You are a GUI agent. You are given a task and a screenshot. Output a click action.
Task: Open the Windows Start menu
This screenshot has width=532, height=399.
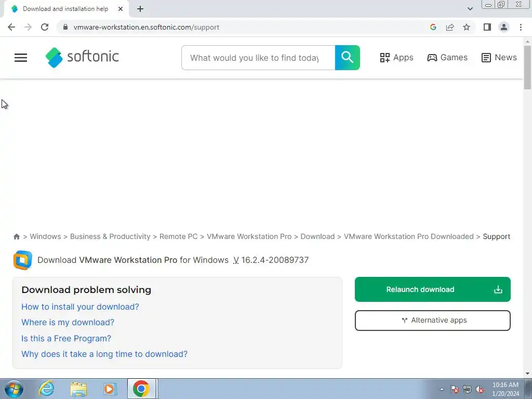tap(14, 389)
